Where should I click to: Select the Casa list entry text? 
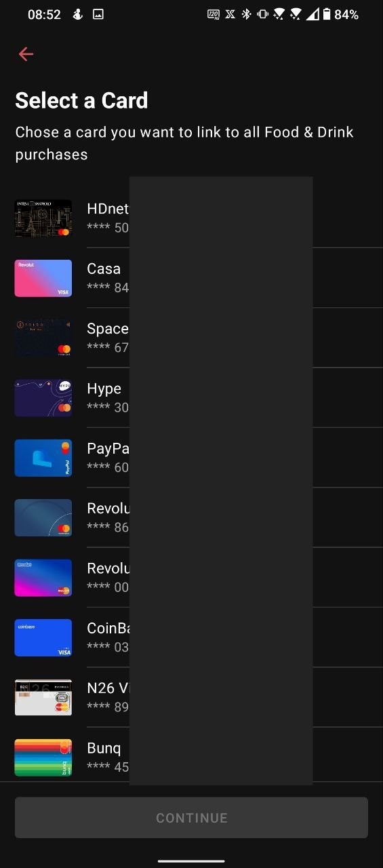tap(104, 269)
